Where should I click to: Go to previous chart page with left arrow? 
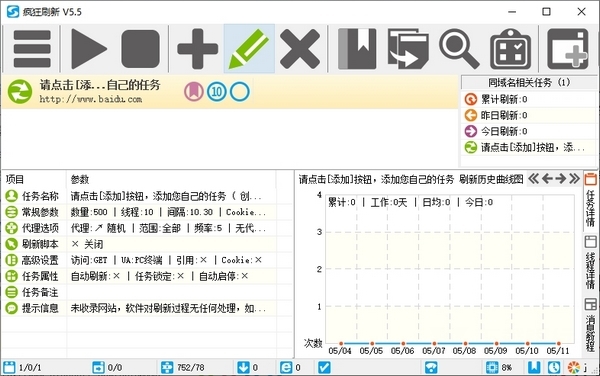pos(547,179)
